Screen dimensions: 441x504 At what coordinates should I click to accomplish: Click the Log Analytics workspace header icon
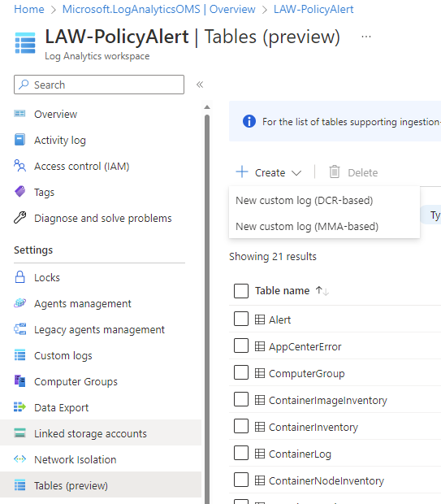(x=25, y=43)
